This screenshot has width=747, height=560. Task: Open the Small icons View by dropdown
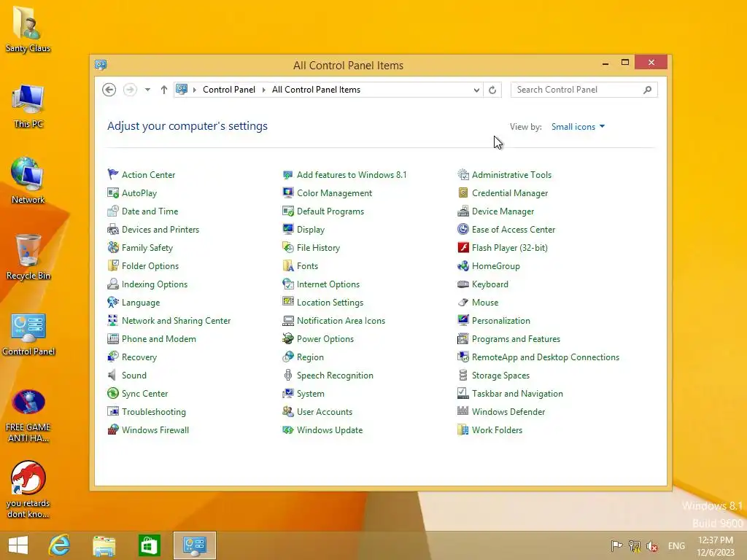click(x=578, y=127)
